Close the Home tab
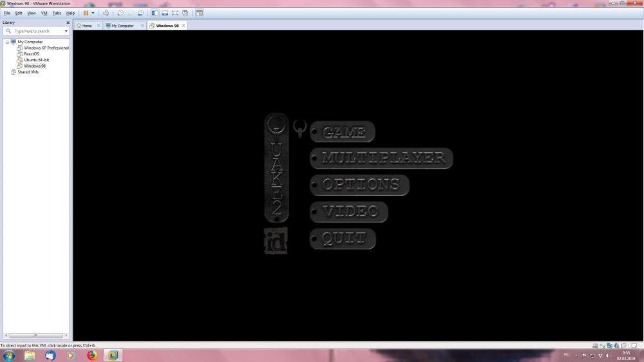 [x=99, y=26]
